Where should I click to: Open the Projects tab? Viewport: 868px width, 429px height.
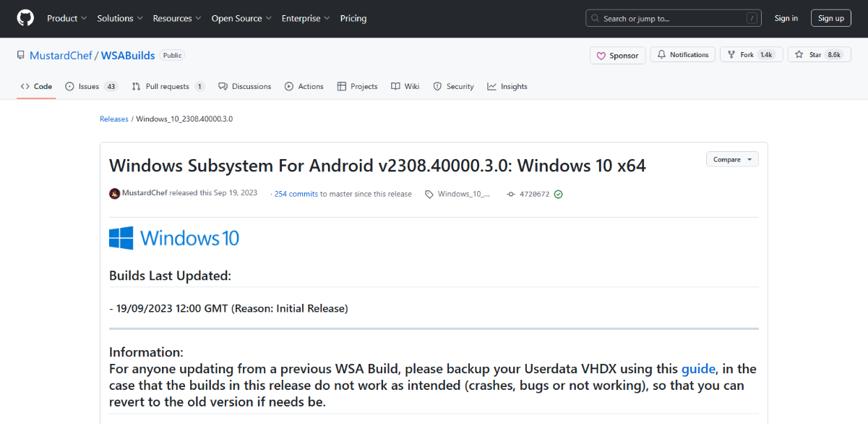(357, 86)
